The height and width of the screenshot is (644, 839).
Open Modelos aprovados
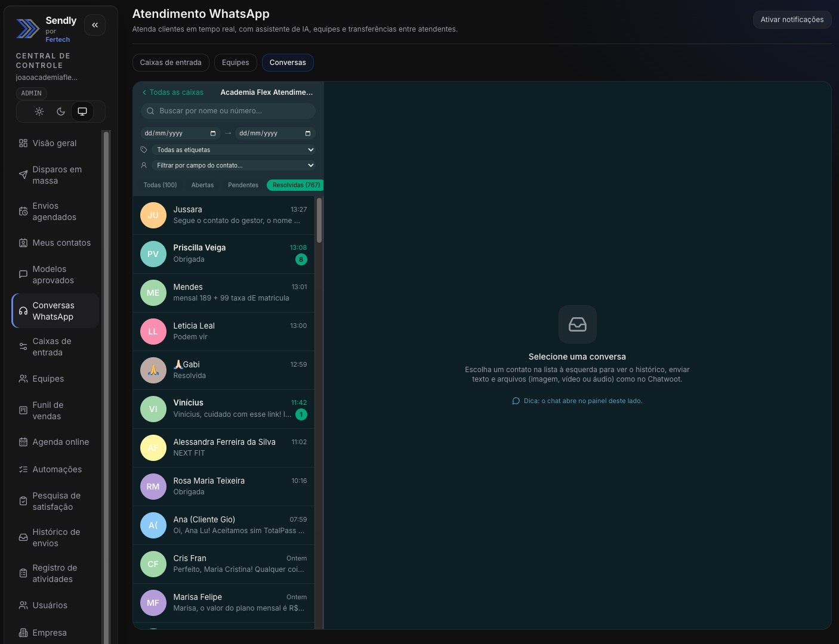(55, 275)
